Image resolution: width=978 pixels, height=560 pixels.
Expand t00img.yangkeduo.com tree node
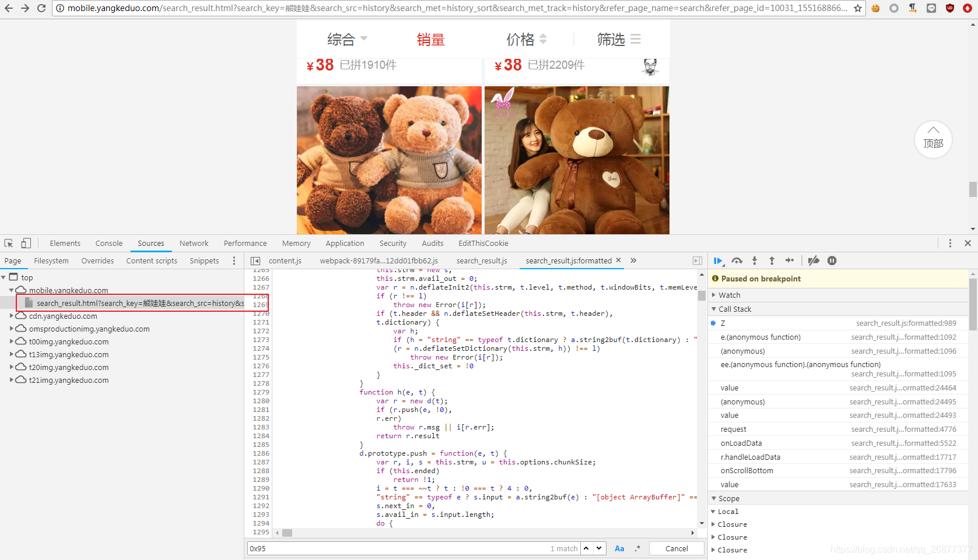tap(12, 341)
